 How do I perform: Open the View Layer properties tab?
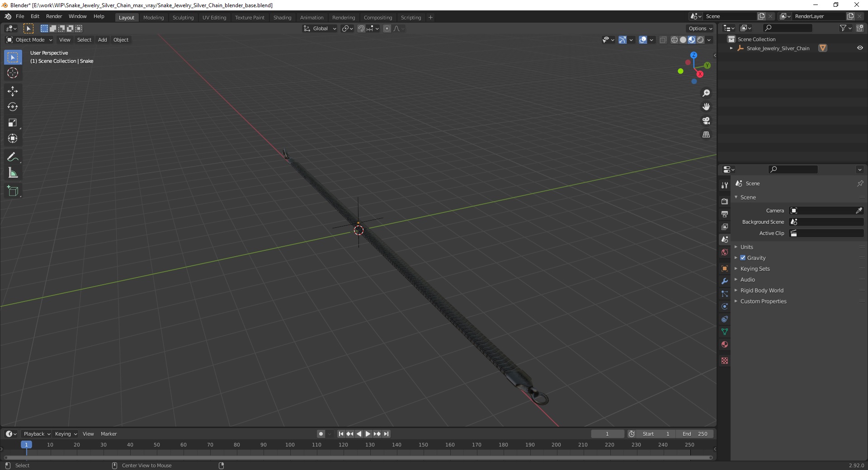[x=725, y=226]
